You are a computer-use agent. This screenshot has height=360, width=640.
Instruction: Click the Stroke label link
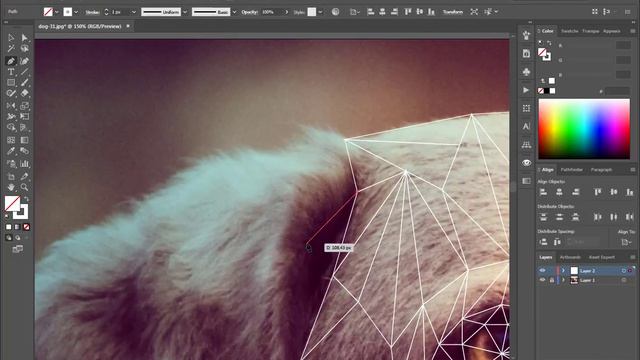93,12
